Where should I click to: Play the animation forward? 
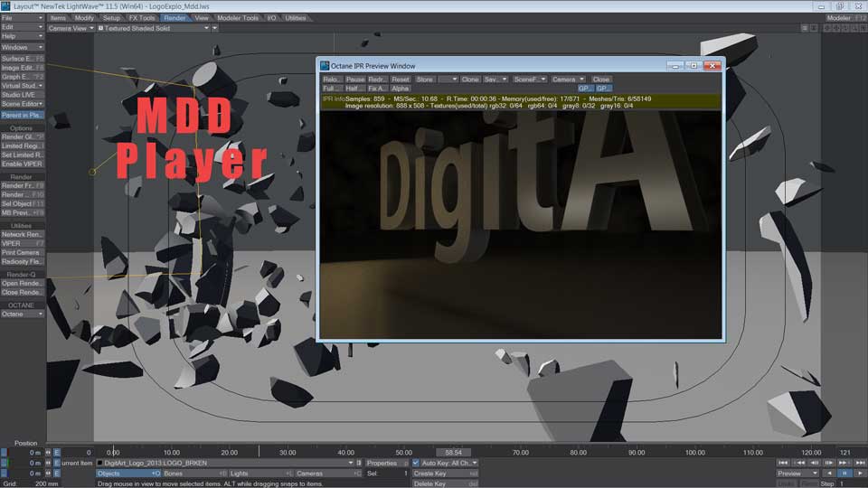point(859,473)
